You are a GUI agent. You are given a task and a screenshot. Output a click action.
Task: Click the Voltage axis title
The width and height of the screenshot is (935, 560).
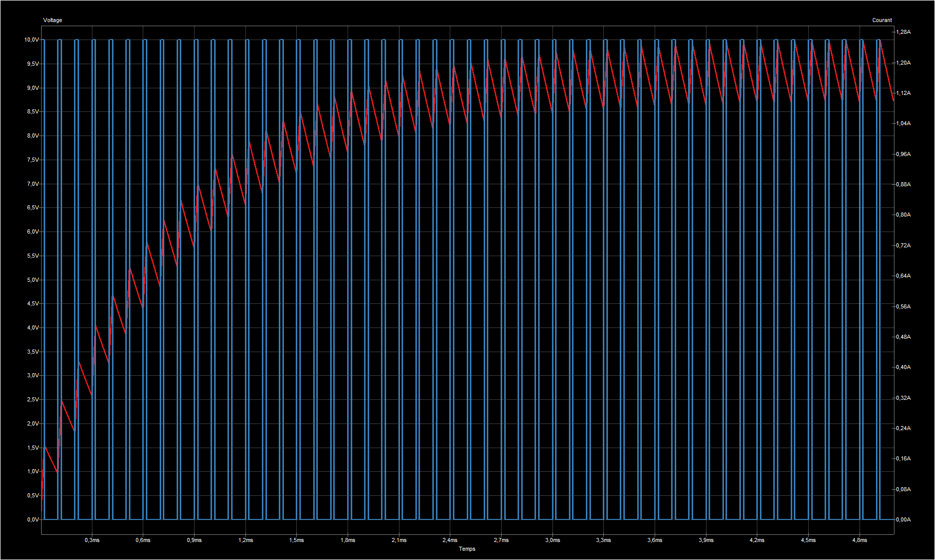click(52, 20)
